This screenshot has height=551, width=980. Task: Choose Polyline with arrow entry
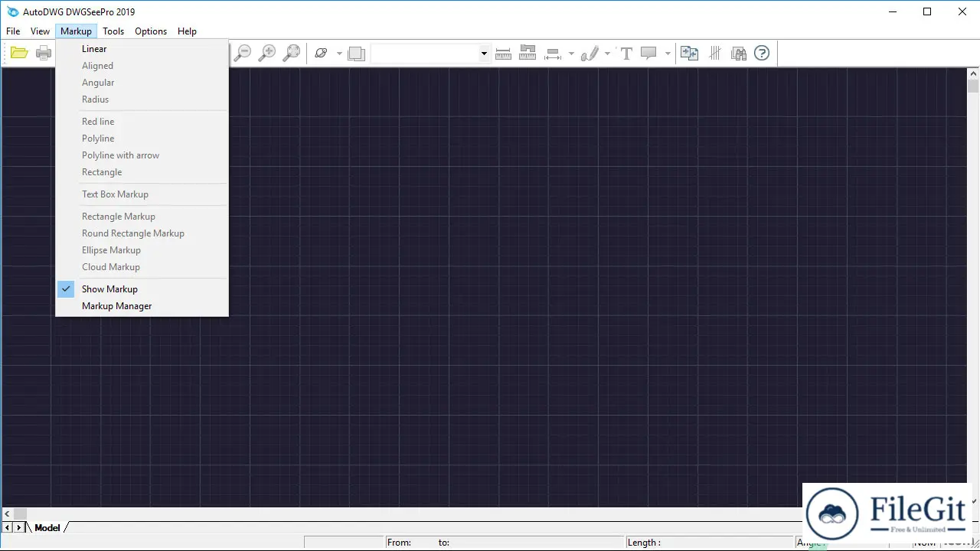point(142,155)
